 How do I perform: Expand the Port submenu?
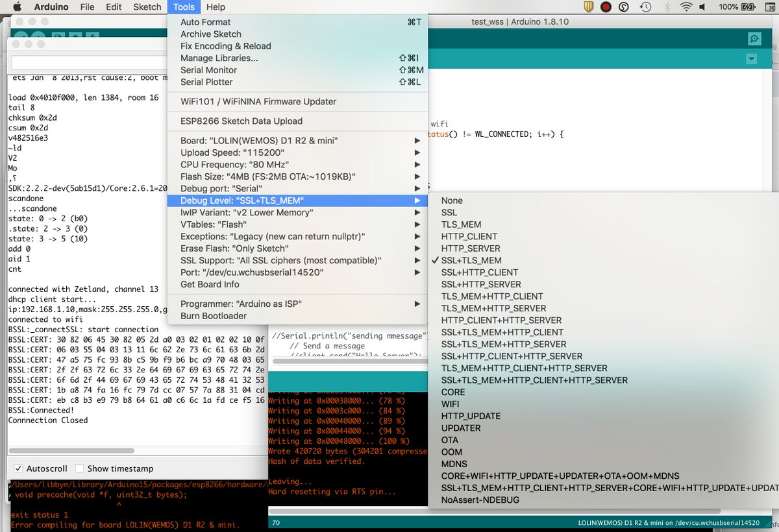pos(297,272)
